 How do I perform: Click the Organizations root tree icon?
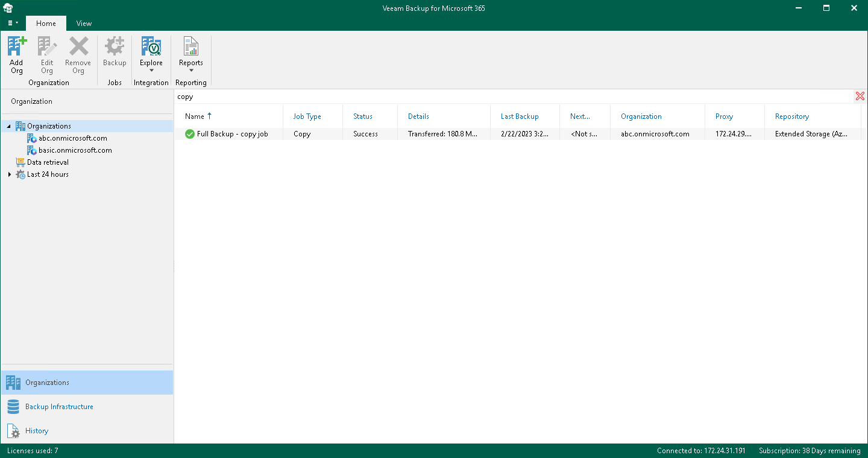coord(20,126)
